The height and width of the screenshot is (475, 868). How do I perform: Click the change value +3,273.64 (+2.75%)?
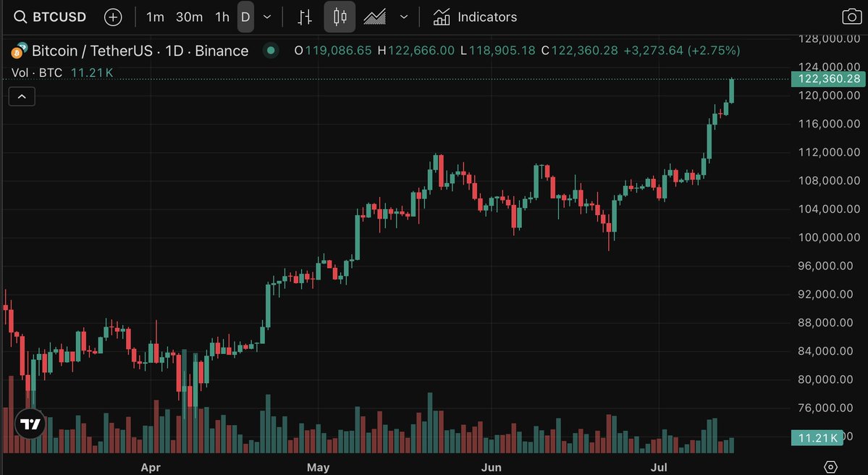point(681,51)
